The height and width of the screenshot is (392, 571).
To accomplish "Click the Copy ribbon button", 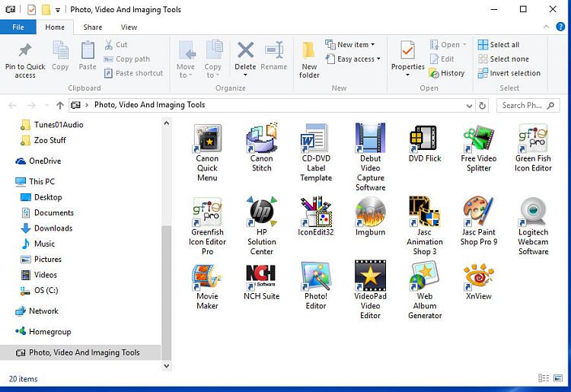I will point(60,56).
